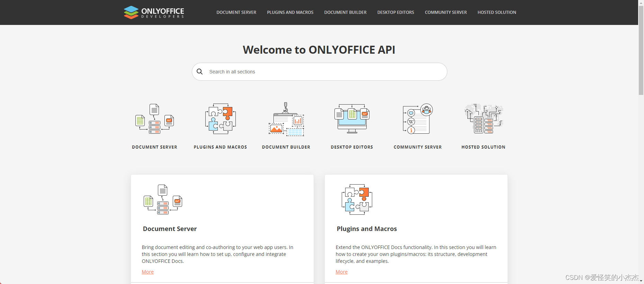Click the page vertical scrollbar thumb
644x284 pixels.
641,50
